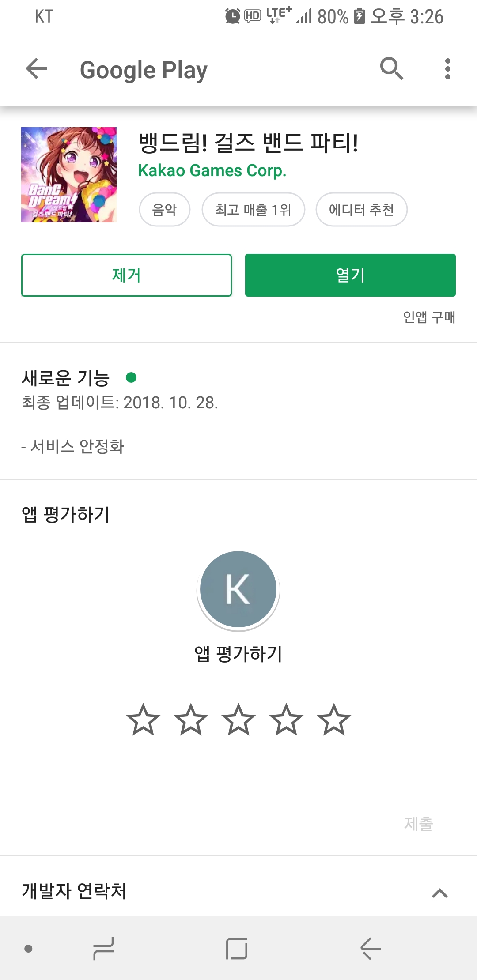477x980 pixels.
Task: Open Kakao Games Corp. developer page
Action: pyautogui.click(x=212, y=170)
